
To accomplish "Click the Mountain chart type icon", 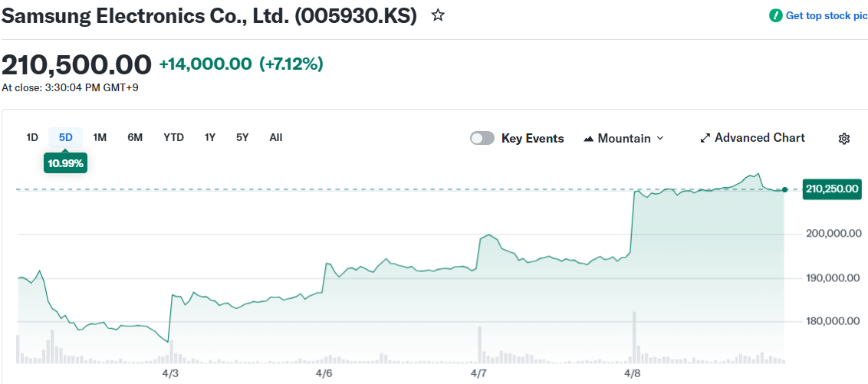I will click(x=588, y=138).
